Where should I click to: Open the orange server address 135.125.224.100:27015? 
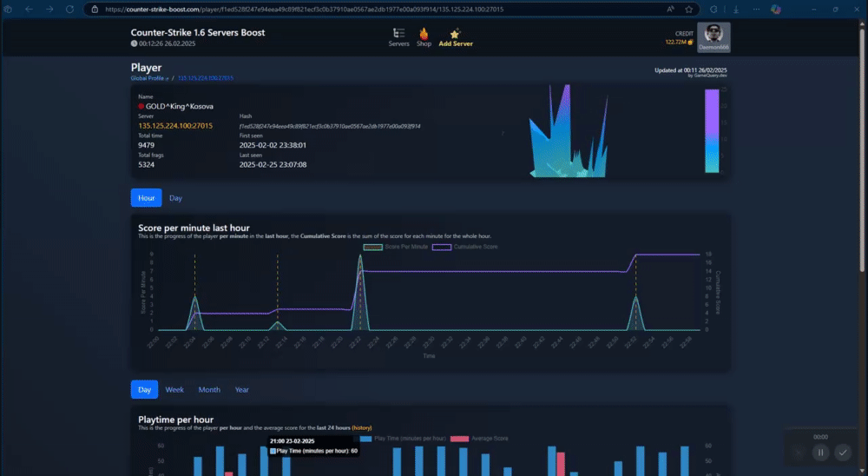175,126
